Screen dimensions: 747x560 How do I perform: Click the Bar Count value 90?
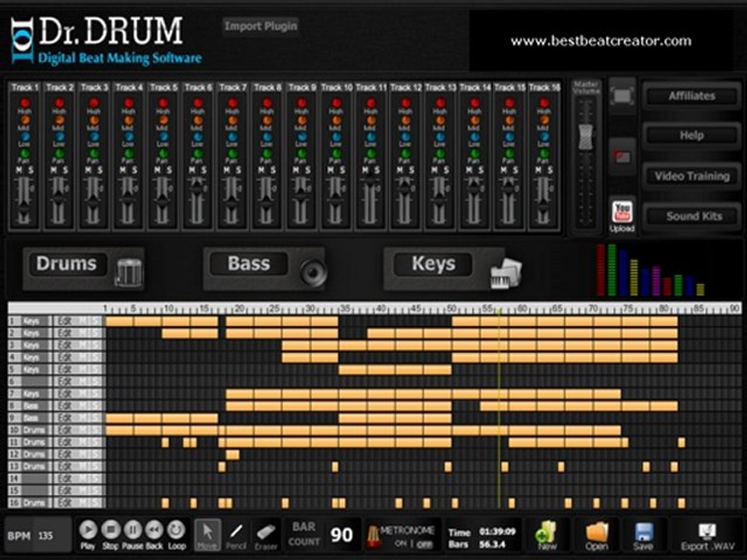[x=341, y=535]
